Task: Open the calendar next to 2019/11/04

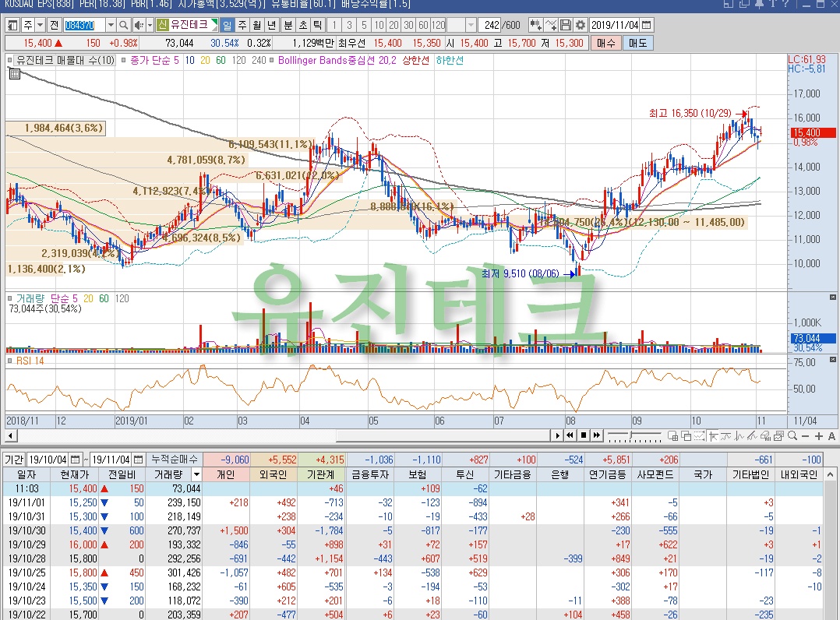Action: click(647, 25)
